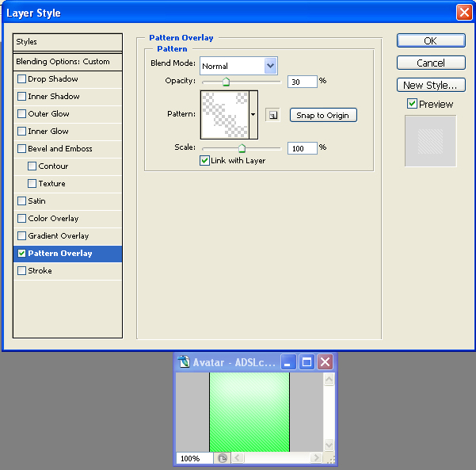Maximize the Avatar document window
The width and height of the screenshot is (476, 470).
point(307,362)
